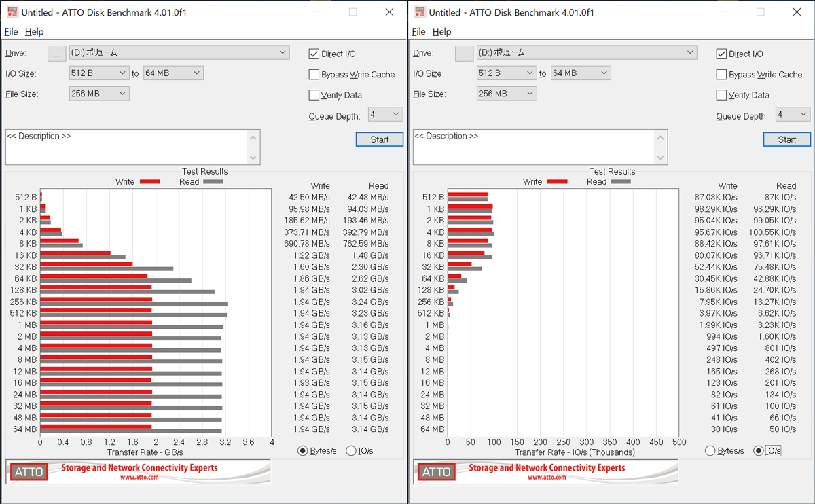
Task: Open the File menu in left window
Action: click(x=11, y=31)
